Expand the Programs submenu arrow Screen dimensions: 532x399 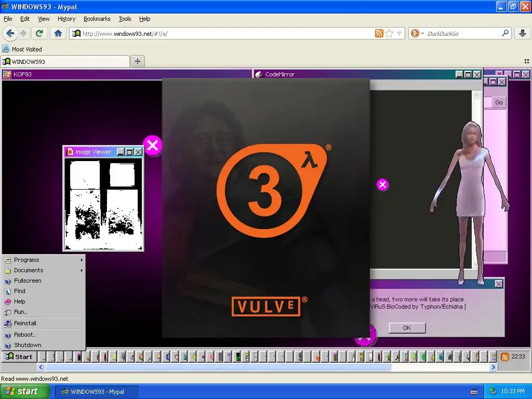[x=82, y=260]
